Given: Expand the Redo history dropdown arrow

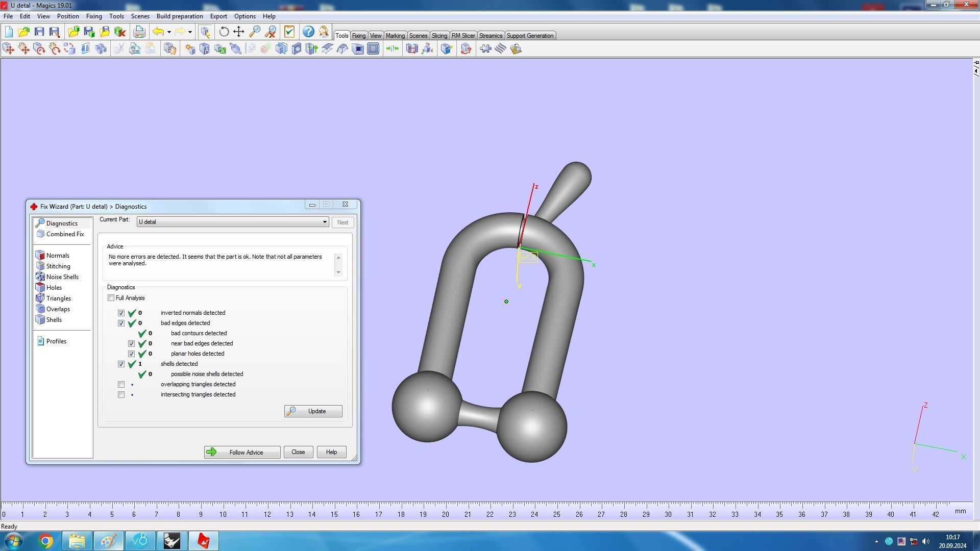Looking at the screenshot, I should (x=190, y=32).
